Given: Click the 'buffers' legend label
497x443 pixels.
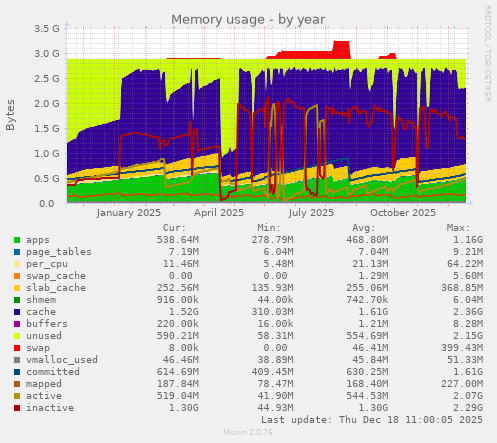Looking at the screenshot, I should (x=47, y=324).
